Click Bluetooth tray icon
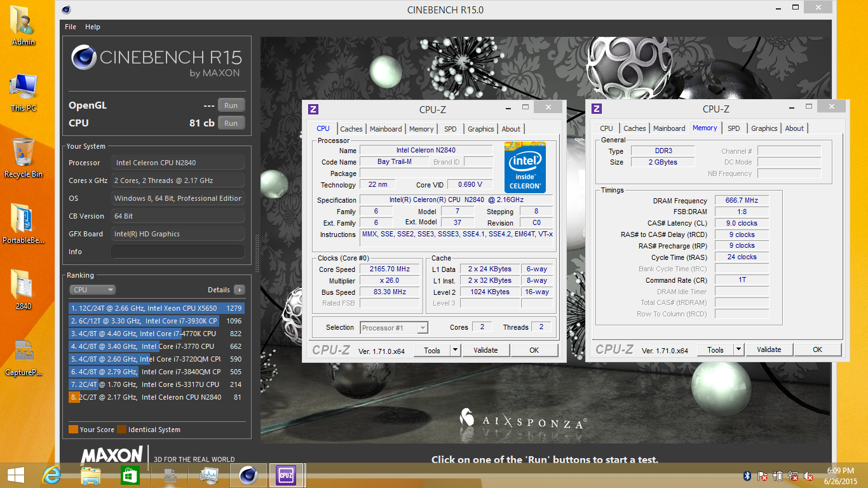The width and height of the screenshot is (868, 488). pos(747,476)
